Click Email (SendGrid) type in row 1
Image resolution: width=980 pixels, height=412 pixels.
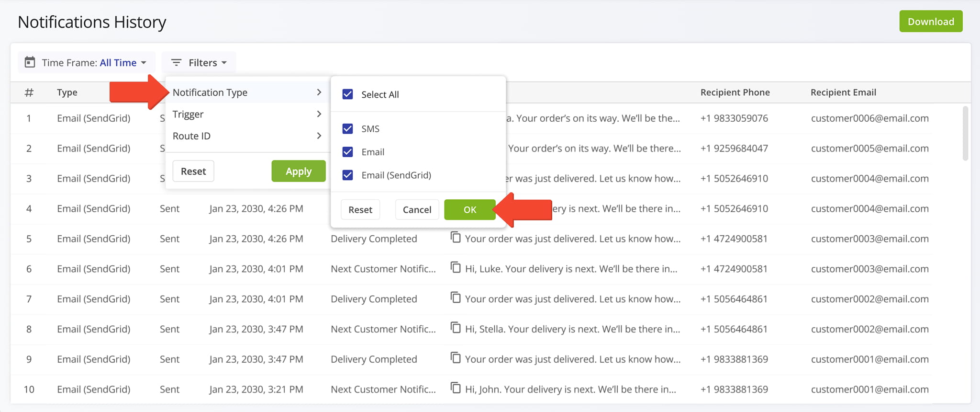[94, 118]
